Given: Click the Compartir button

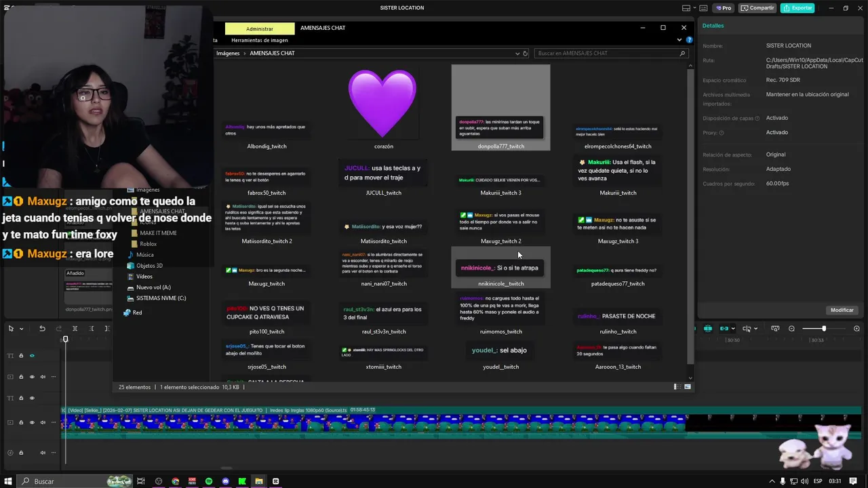Looking at the screenshot, I should tap(758, 8).
